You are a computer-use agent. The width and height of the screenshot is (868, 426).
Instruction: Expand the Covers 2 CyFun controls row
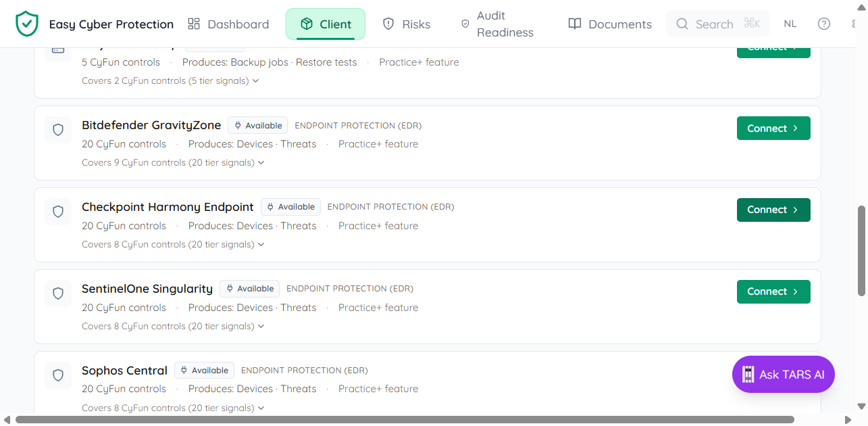170,81
